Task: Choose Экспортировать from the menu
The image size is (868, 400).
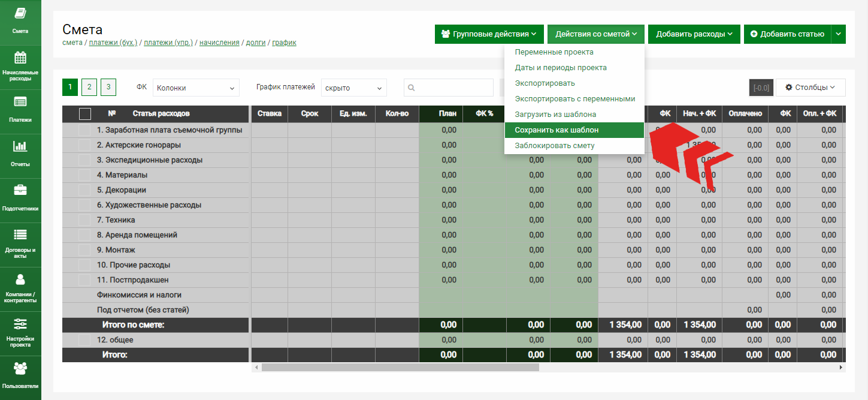Action: pos(545,83)
